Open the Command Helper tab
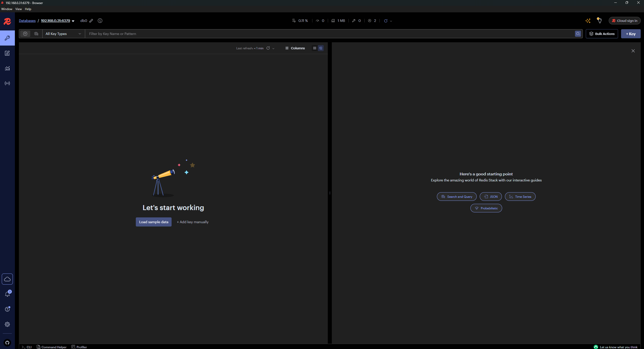This screenshot has height=349, width=644. point(52,347)
